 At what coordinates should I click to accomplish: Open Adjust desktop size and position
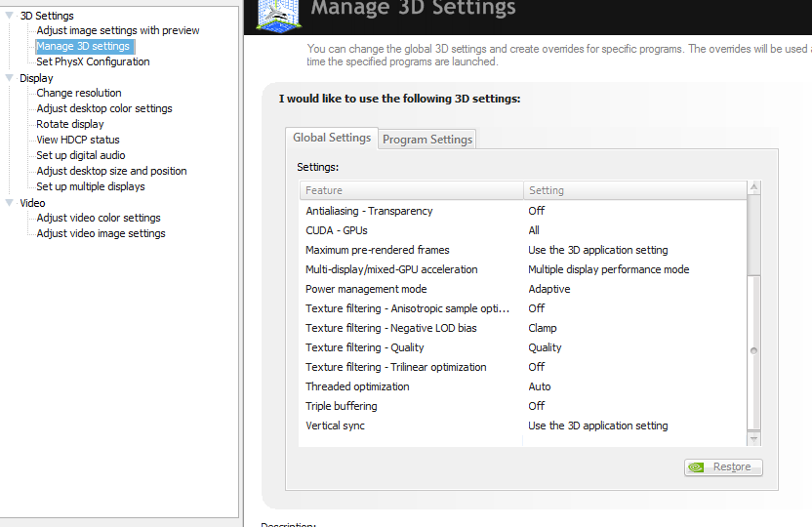pos(111,171)
